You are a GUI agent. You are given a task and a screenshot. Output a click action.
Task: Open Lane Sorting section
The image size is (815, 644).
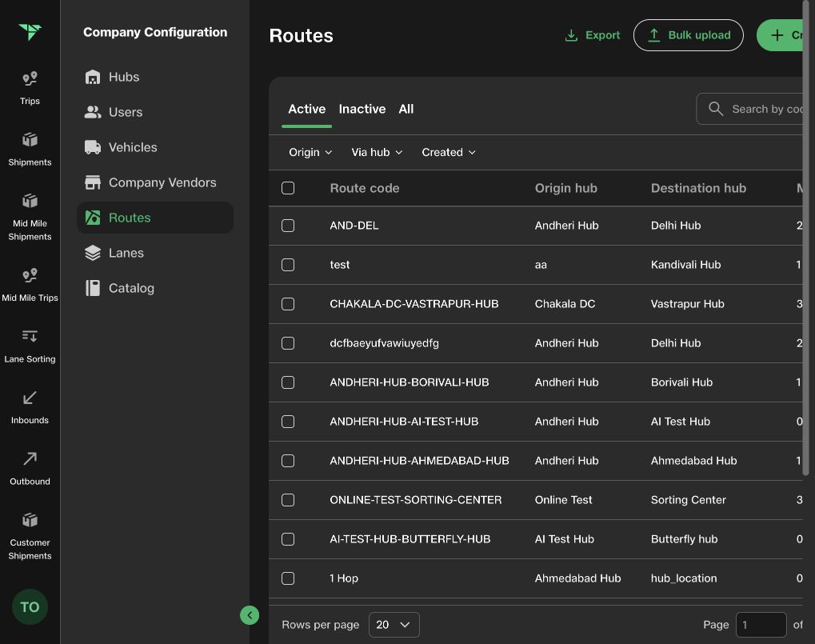click(x=30, y=346)
